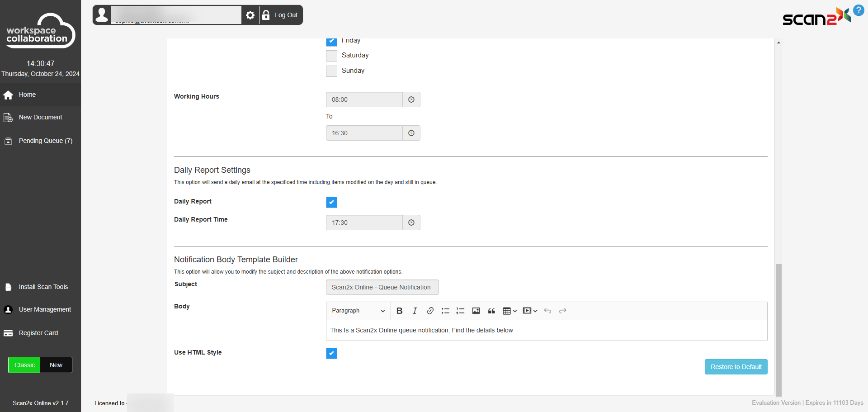Open the blue help question mark
The width and height of the screenshot is (868, 412).
[858, 10]
